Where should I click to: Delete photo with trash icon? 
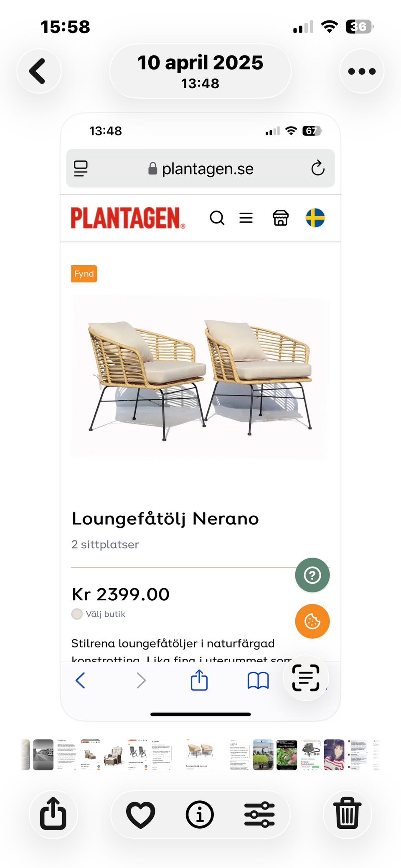[x=348, y=814]
